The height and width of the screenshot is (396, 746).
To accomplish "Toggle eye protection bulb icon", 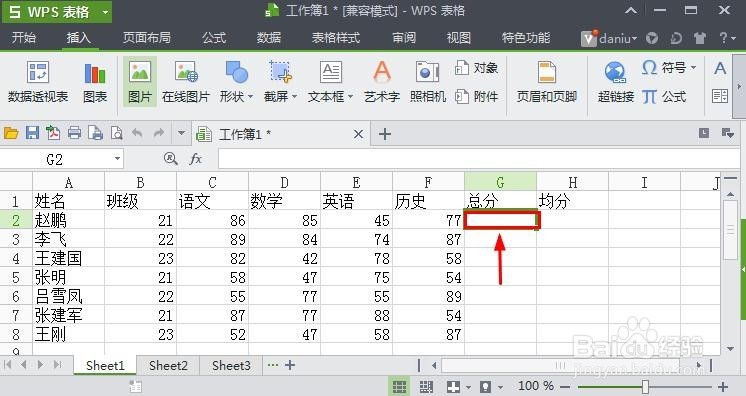I will pyautogui.click(x=485, y=386).
